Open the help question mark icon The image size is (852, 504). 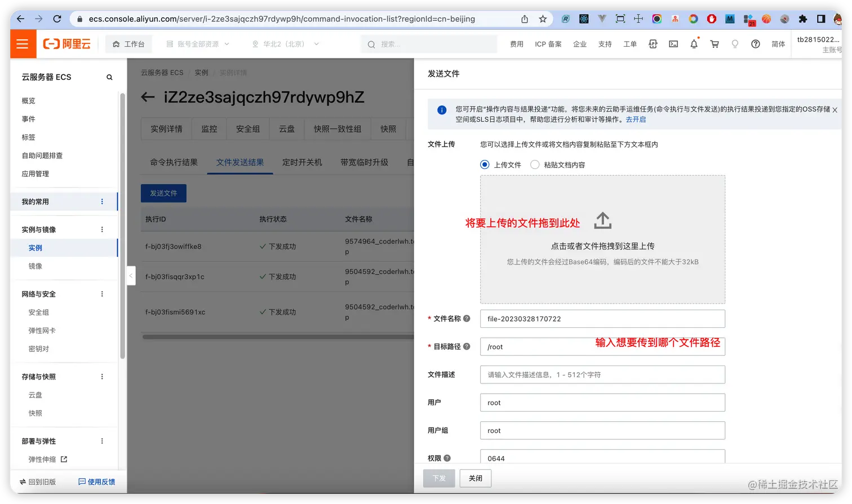pyautogui.click(x=756, y=44)
